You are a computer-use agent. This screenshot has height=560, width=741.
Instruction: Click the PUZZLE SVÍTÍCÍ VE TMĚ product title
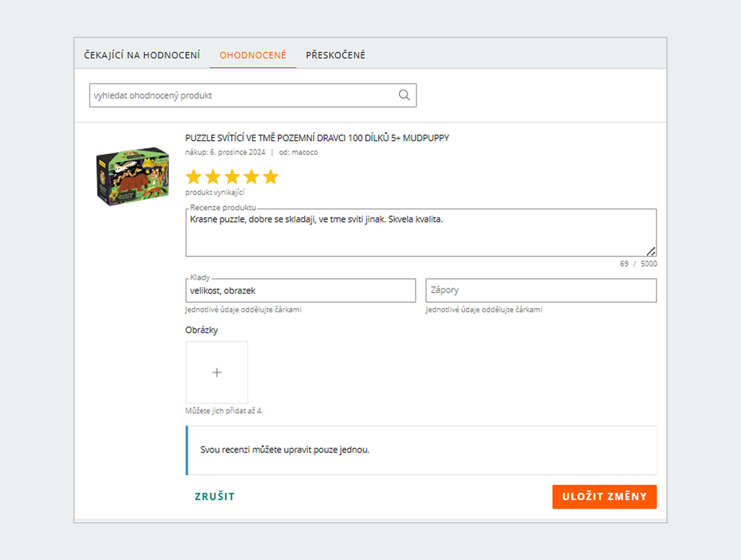pos(317,138)
